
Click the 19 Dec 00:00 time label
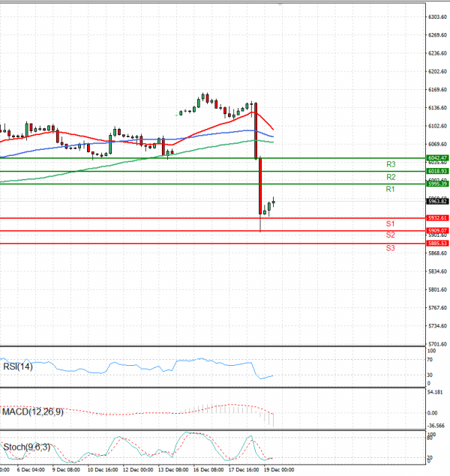pyautogui.click(x=279, y=469)
